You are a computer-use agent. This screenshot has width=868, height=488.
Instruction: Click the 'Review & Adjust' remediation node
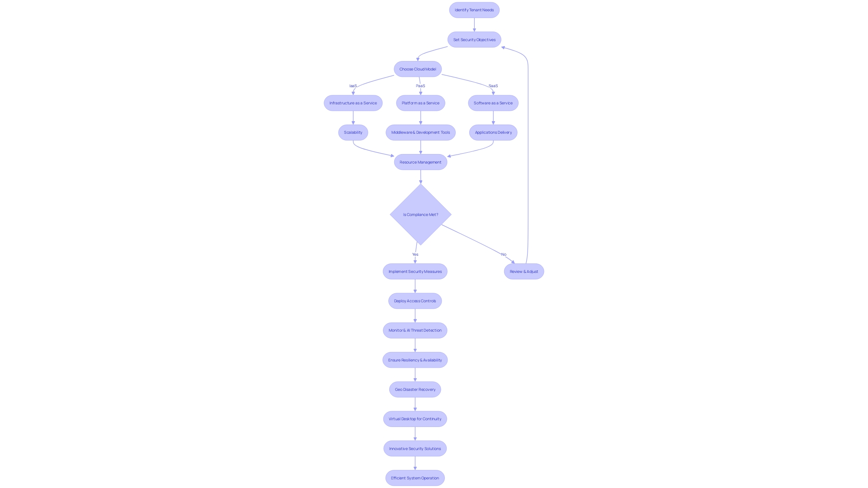pos(524,271)
